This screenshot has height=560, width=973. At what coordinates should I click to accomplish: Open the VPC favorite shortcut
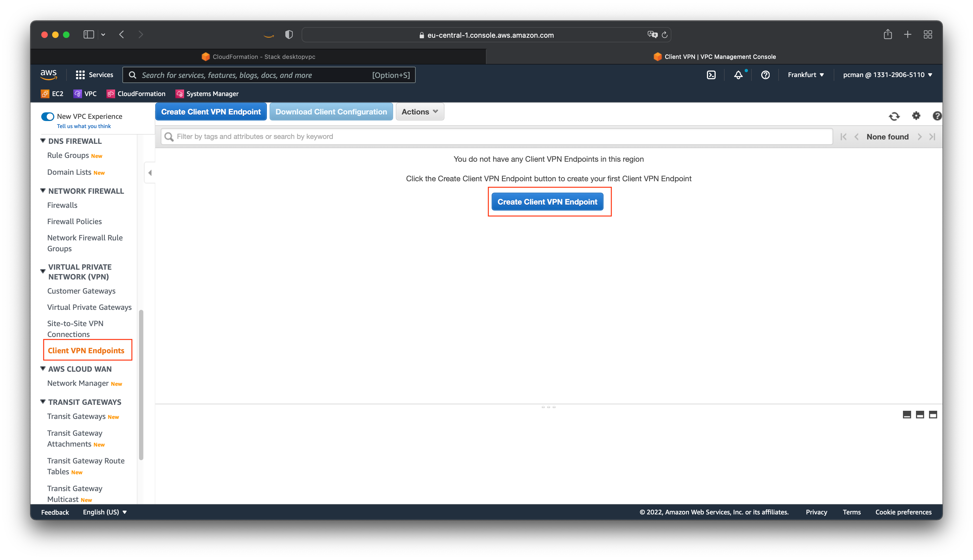point(85,94)
